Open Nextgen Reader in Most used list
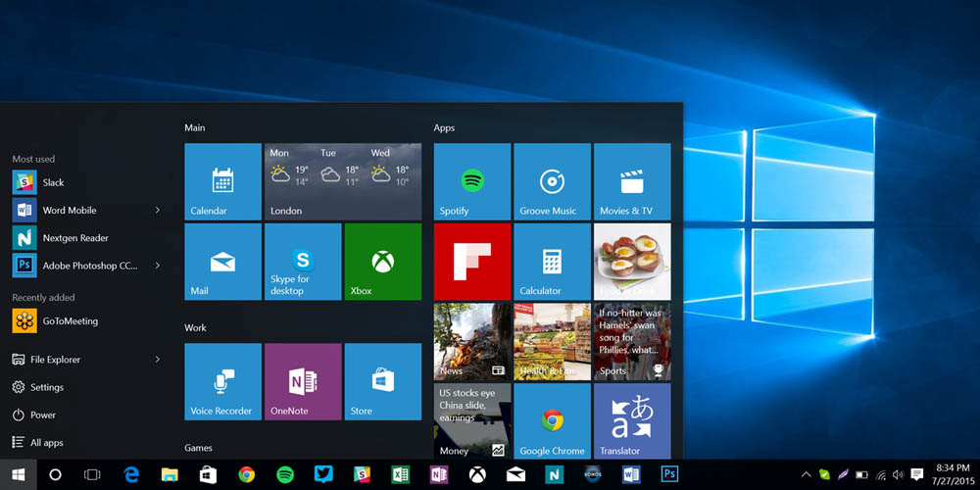 [x=86, y=237]
